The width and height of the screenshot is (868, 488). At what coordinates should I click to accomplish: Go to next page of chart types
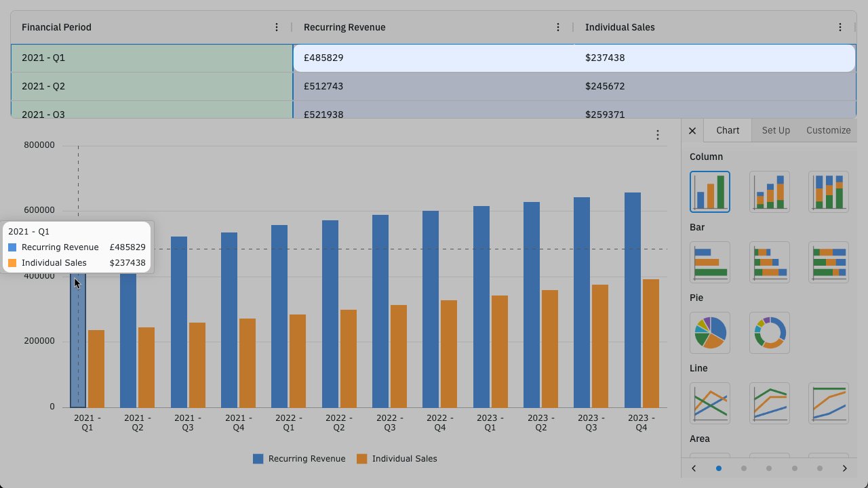845,468
